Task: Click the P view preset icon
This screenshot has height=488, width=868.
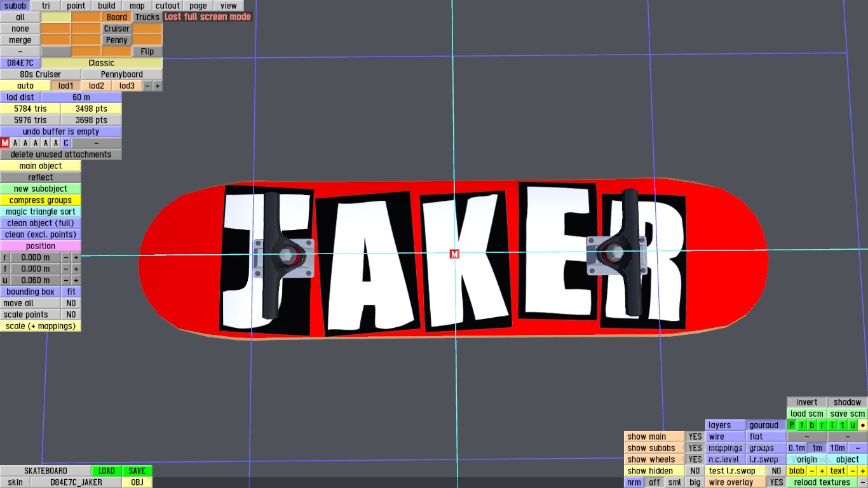Action: (x=792, y=425)
